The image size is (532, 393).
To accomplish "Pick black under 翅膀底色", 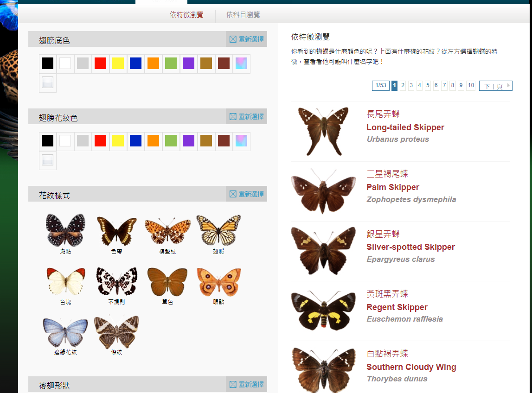I will 47,63.
